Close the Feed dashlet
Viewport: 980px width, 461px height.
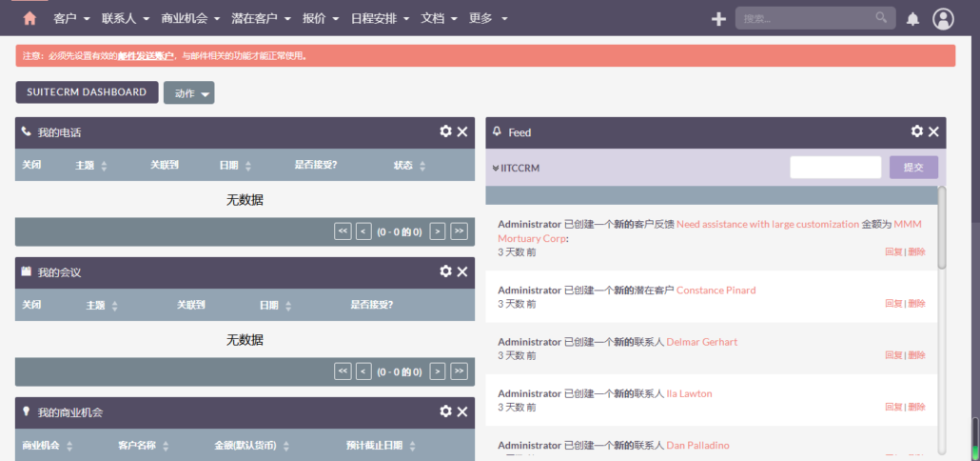[x=934, y=131]
